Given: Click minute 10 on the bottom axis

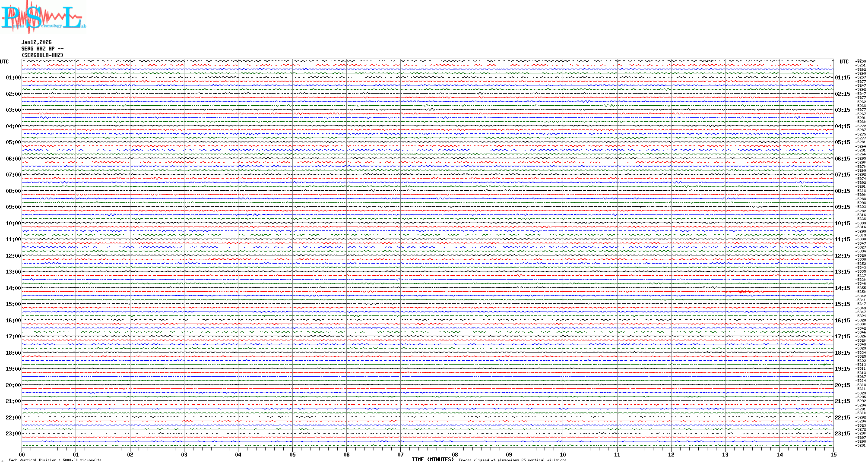Looking at the screenshot, I should (x=563, y=454).
